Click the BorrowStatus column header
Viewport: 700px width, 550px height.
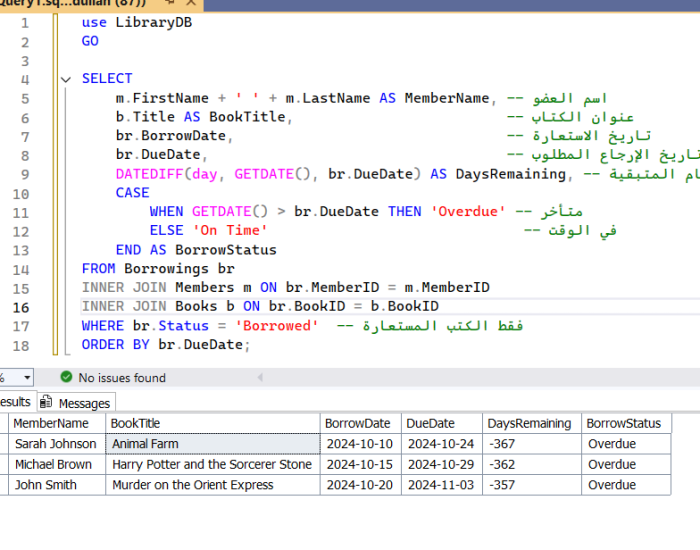[x=623, y=423]
